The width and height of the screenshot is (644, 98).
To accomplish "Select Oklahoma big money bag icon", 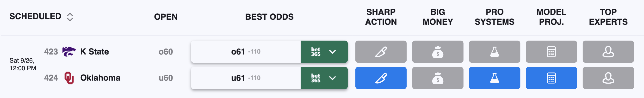I will pos(438,78).
